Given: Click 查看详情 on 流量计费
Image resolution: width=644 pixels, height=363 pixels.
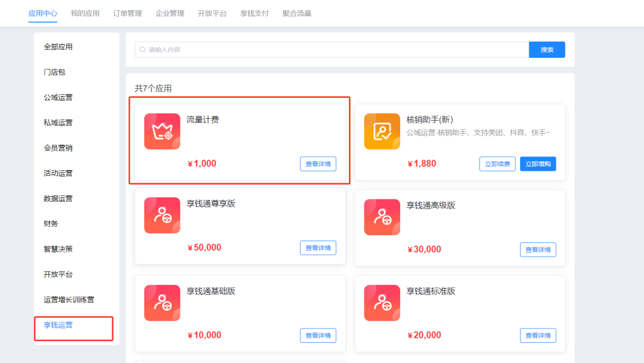Looking at the screenshot, I should point(318,164).
